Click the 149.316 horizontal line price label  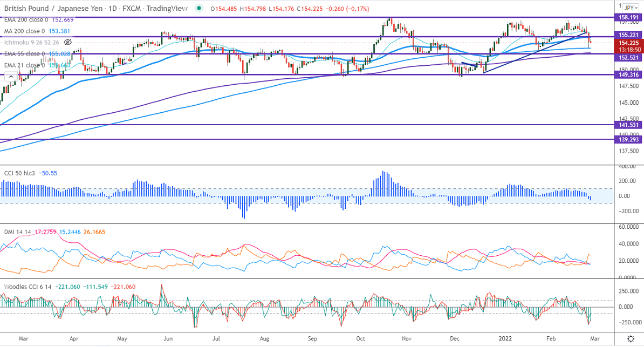pyautogui.click(x=629, y=75)
